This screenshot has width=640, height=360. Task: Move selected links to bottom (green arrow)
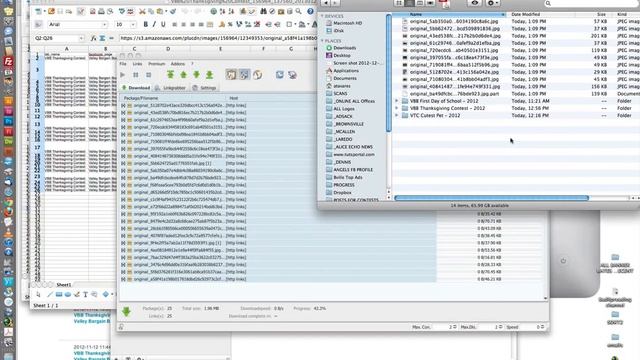click(209, 75)
